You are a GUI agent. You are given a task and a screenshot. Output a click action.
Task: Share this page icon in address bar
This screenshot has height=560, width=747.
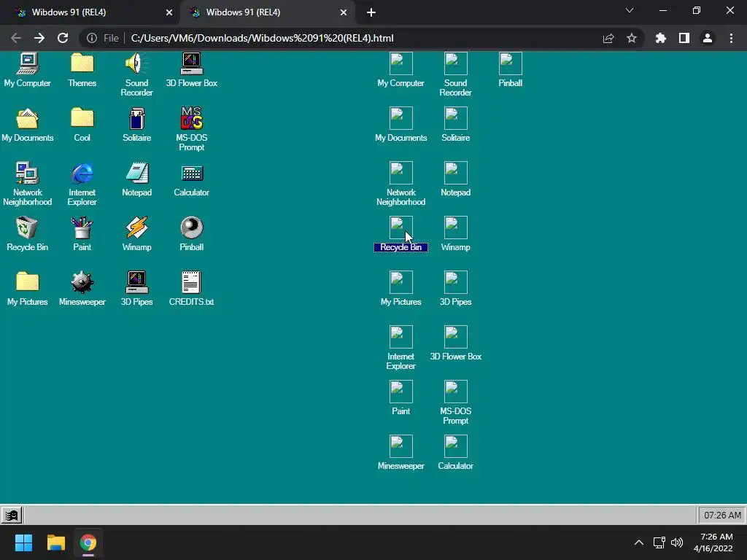coord(608,38)
